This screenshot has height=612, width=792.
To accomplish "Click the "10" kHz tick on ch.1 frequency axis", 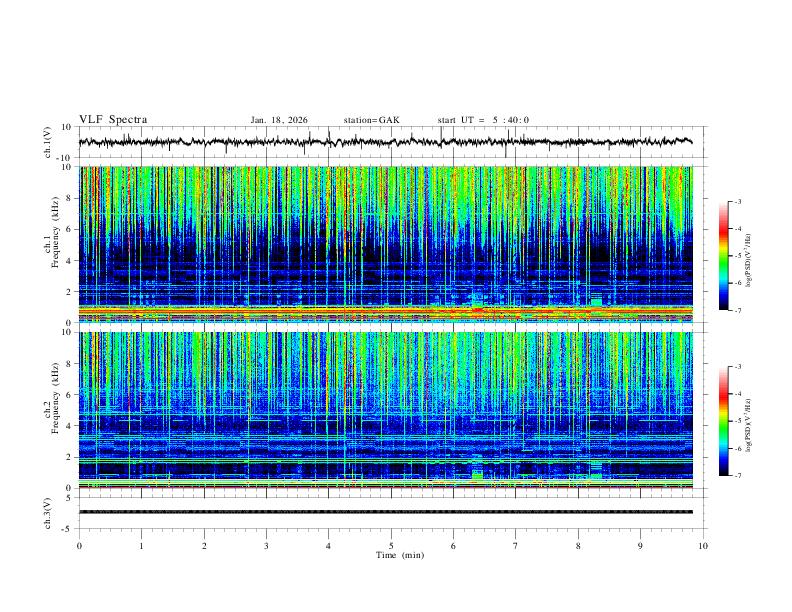I will pos(67,167).
